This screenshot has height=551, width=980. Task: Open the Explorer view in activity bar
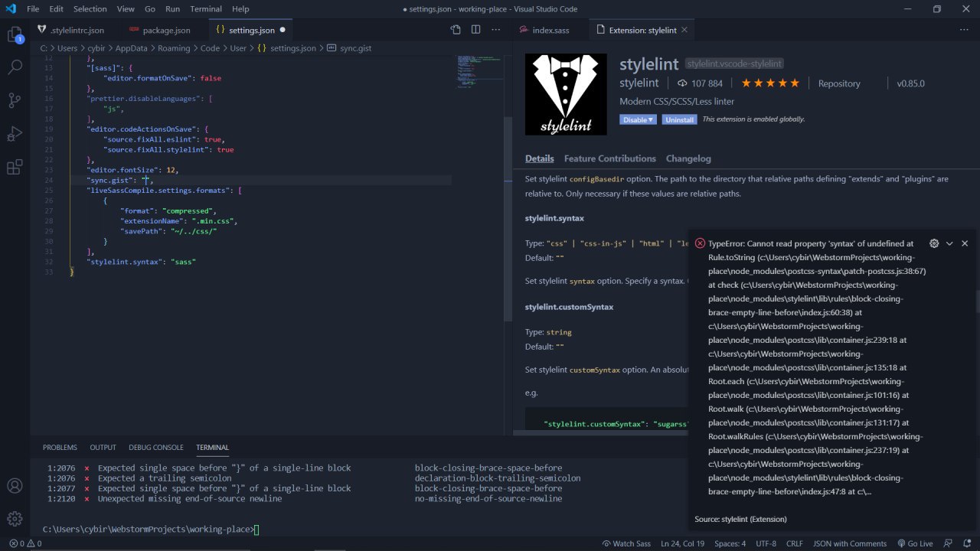(15, 35)
